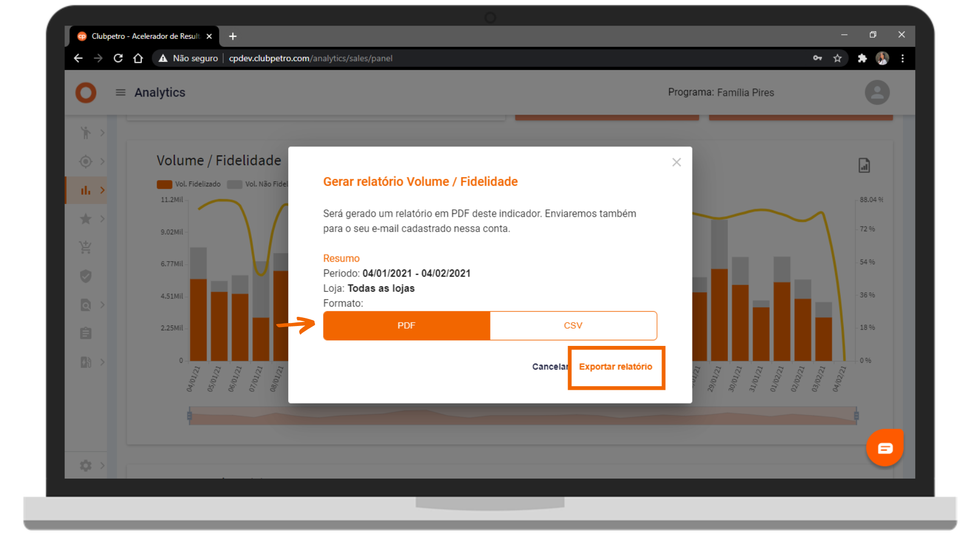Open the hamburger menu next to Analytics

pos(120,92)
